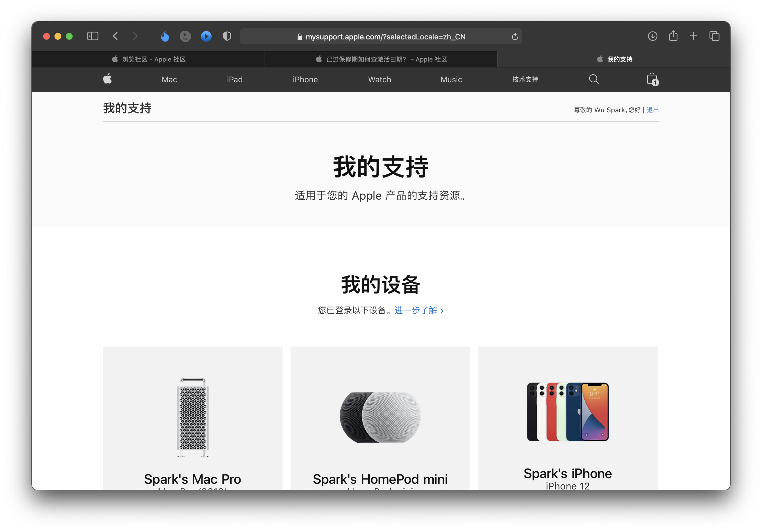The width and height of the screenshot is (762, 532).
Task: Open the shopping bag in the Apple navigation
Action: (652, 79)
